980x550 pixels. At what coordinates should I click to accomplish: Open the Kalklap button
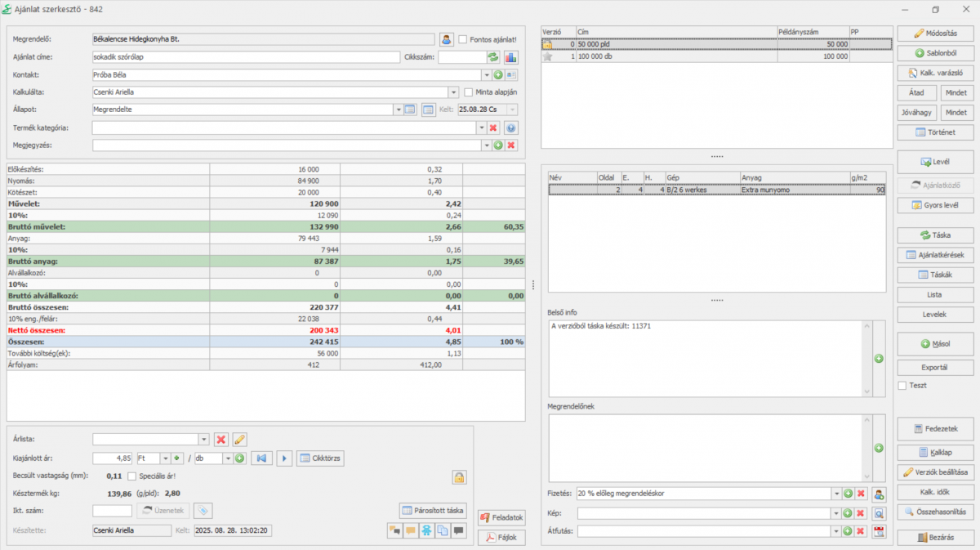click(x=935, y=452)
